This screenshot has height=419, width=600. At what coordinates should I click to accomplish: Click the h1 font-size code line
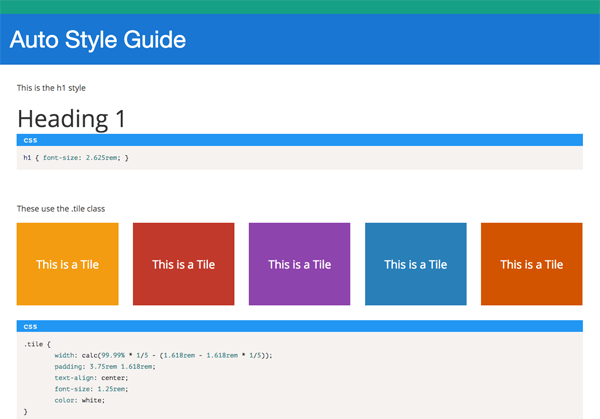tap(76, 158)
